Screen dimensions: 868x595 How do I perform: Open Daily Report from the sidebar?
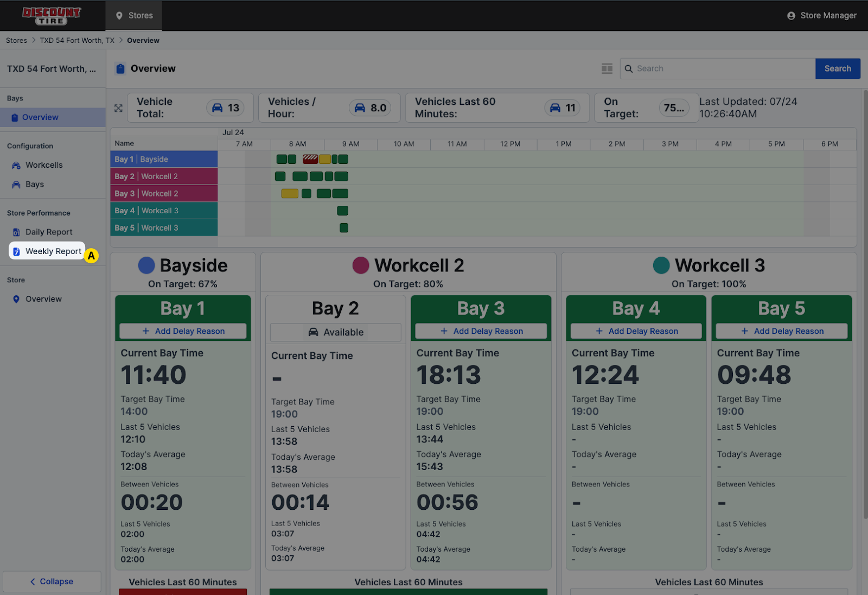click(48, 232)
